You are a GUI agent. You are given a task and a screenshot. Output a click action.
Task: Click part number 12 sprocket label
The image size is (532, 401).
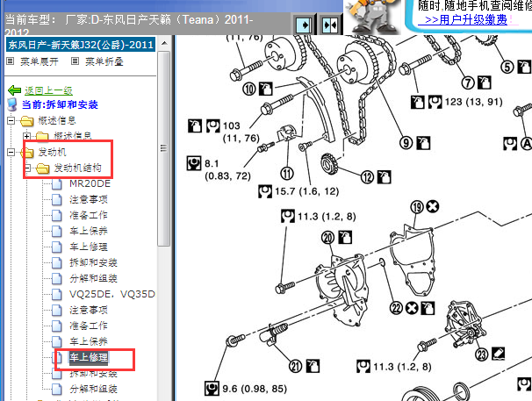[x=368, y=177]
